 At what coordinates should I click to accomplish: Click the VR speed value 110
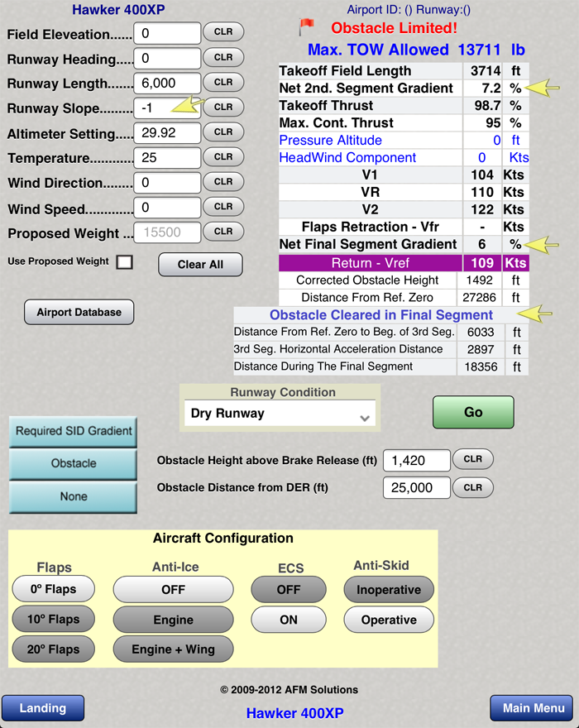(x=482, y=192)
